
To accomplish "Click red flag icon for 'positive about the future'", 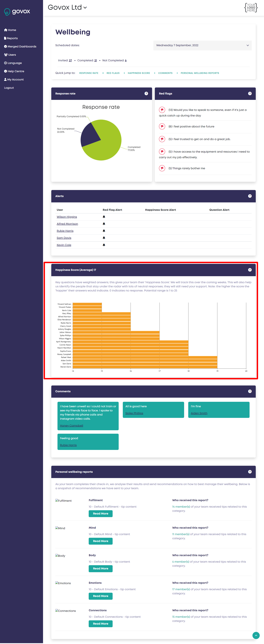I will pos(162,127).
